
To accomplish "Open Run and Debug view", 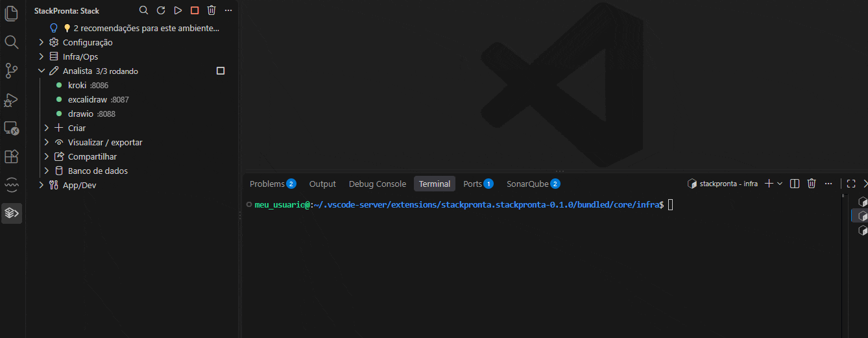I will point(11,99).
